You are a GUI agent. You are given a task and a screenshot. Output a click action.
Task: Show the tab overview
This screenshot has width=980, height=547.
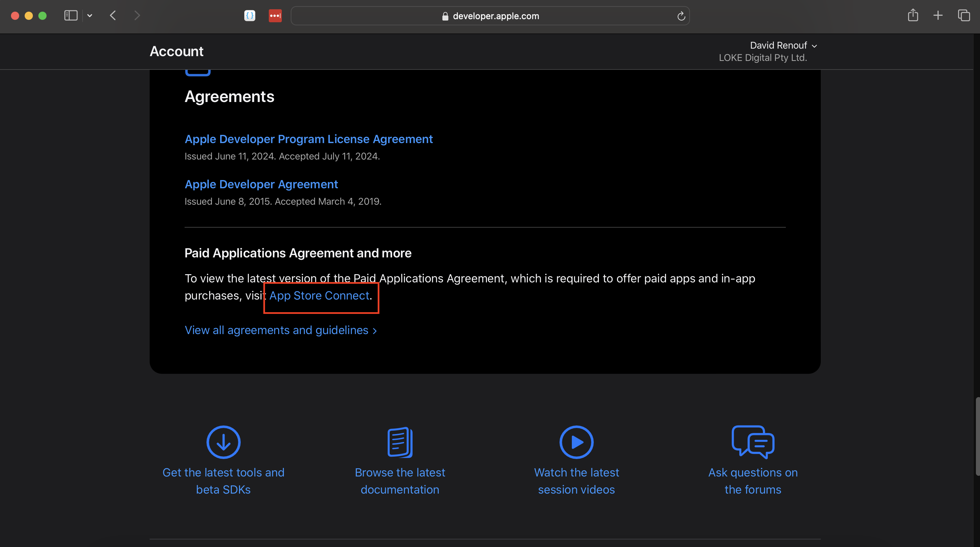[x=964, y=16]
